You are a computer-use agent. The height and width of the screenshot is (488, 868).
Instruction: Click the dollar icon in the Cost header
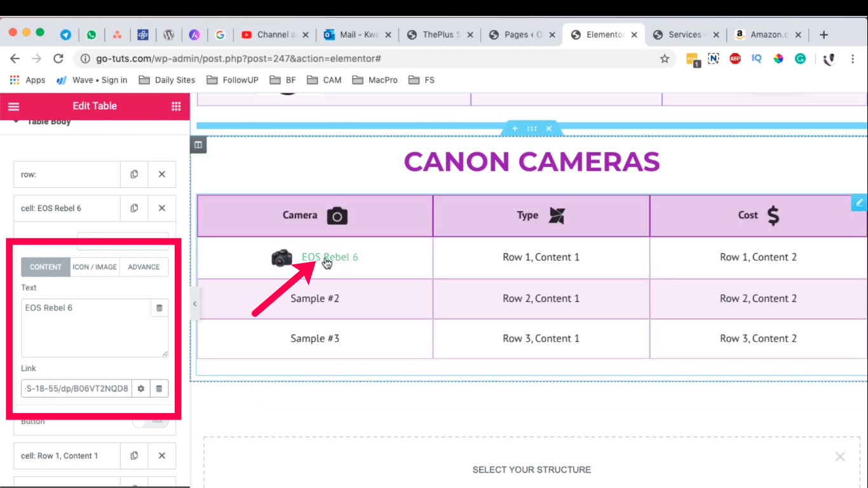click(773, 215)
